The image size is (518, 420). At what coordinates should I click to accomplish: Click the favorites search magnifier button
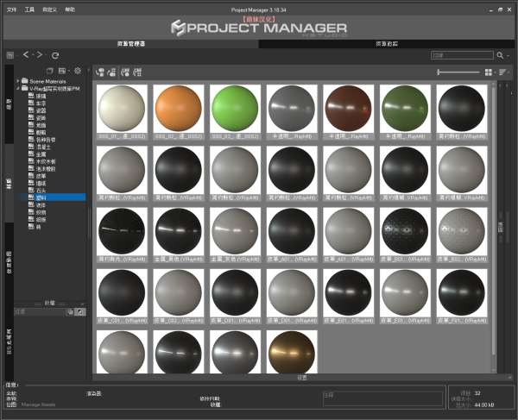(x=80, y=312)
